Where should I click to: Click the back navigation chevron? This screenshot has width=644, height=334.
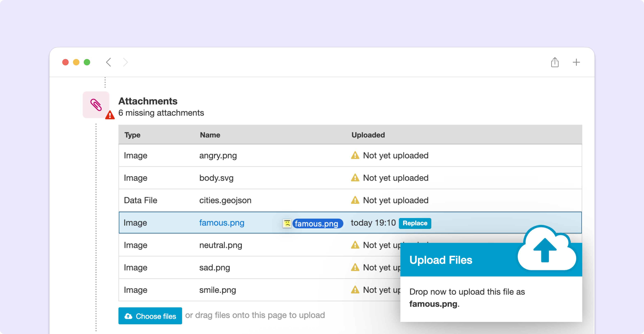coord(109,62)
